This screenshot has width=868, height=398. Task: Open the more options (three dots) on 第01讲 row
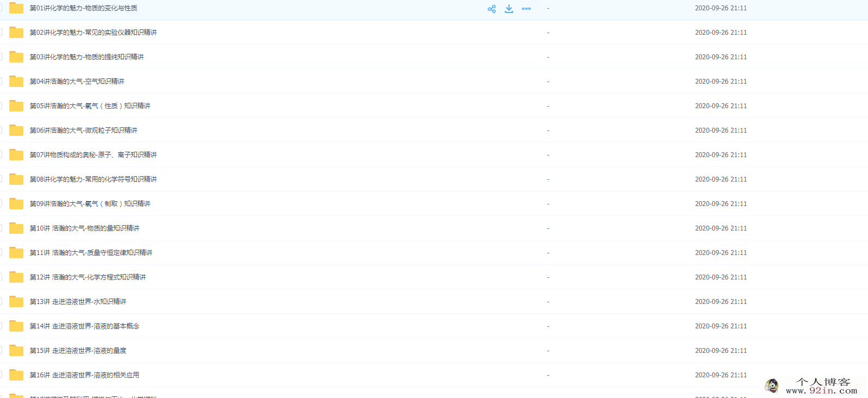click(x=526, y=9)
